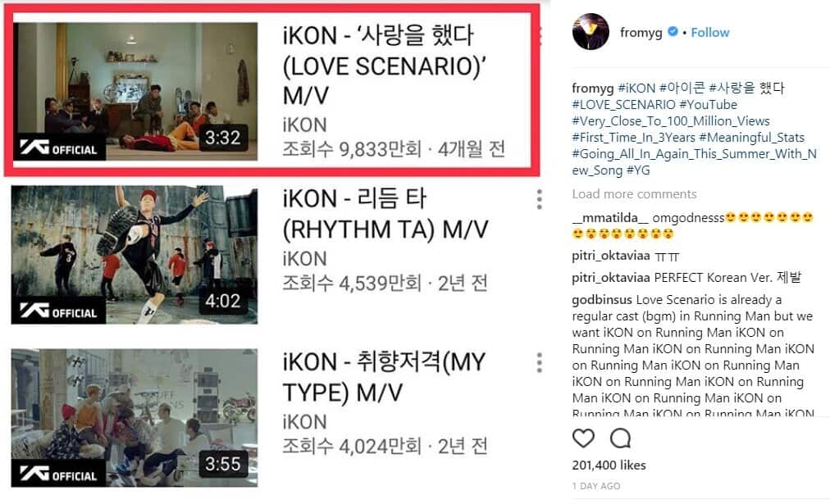The width and height of the screenshot is (830, 504).
Task: Expand Load more comments
Action: tap(634, 194)
